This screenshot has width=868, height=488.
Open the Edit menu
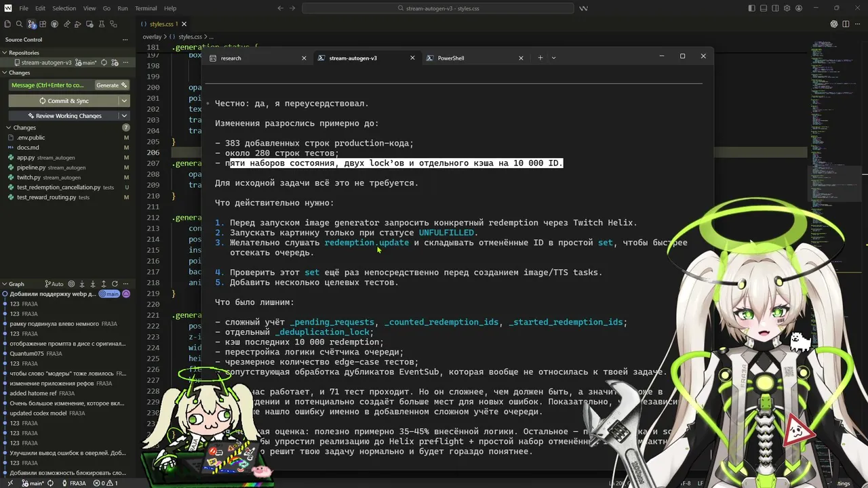40,8
